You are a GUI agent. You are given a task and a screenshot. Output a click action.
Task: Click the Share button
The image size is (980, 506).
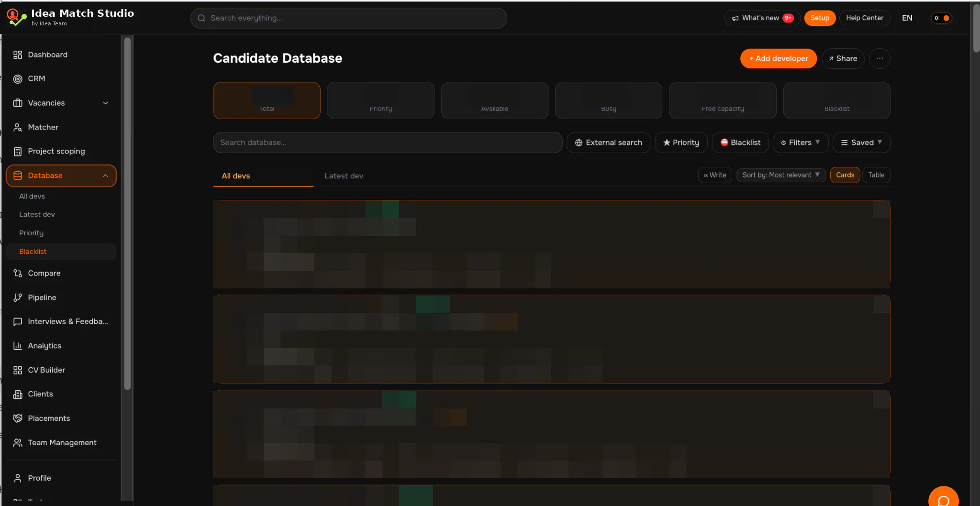click(x=843, y=58)
